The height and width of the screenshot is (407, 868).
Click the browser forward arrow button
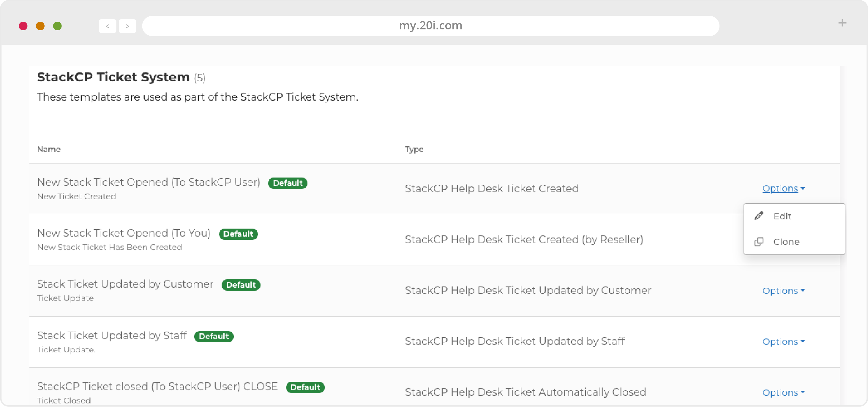click(127, 26)
